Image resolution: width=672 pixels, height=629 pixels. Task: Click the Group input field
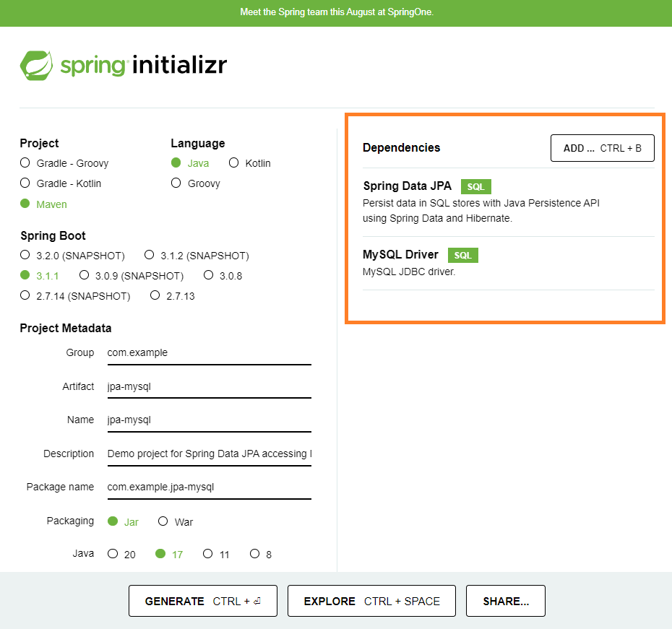coord(209,353)
